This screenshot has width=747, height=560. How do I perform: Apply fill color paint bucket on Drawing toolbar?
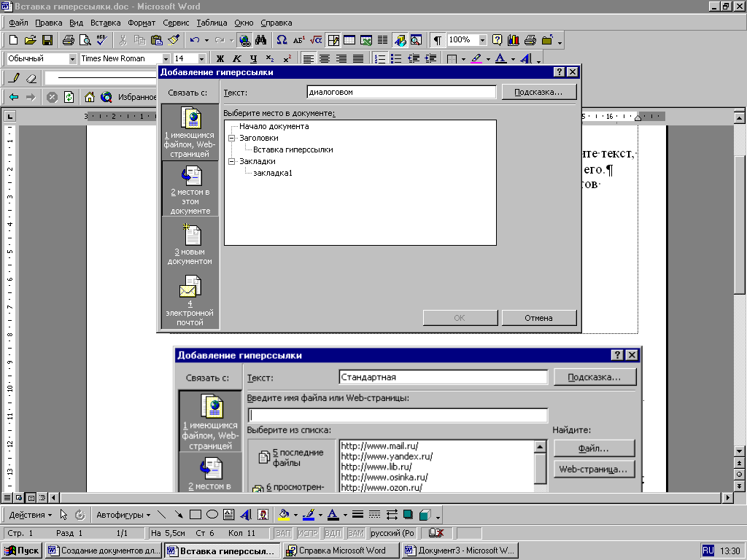(284, 515)
